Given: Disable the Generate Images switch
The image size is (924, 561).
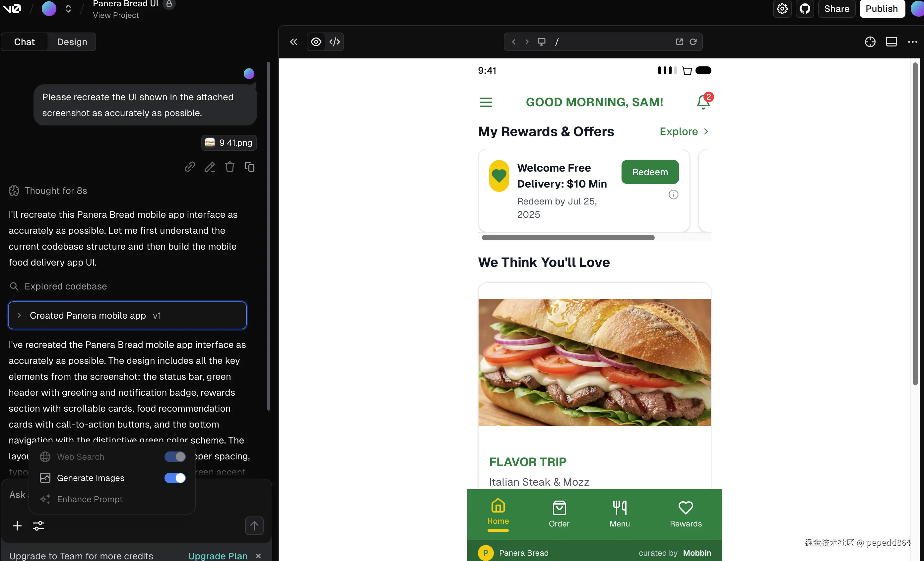Looking at the screenshot, I should (175, 478).
